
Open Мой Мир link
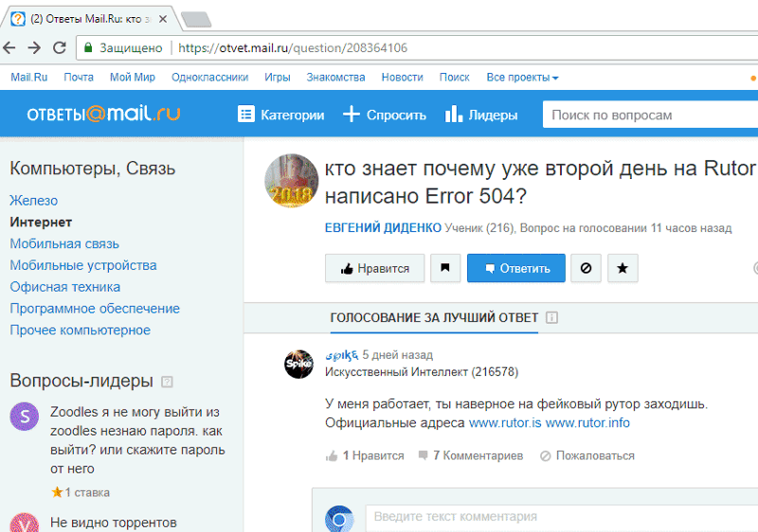pos(133,78)
